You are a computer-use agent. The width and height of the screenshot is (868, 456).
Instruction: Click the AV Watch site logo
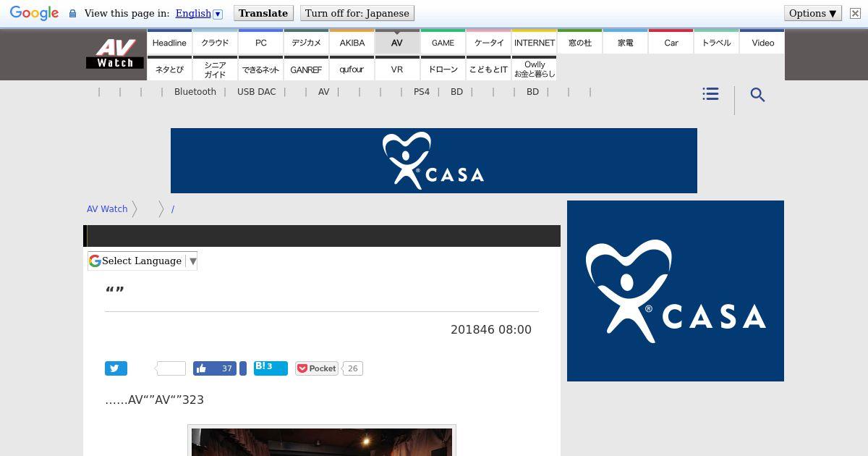tap(115, 54)
